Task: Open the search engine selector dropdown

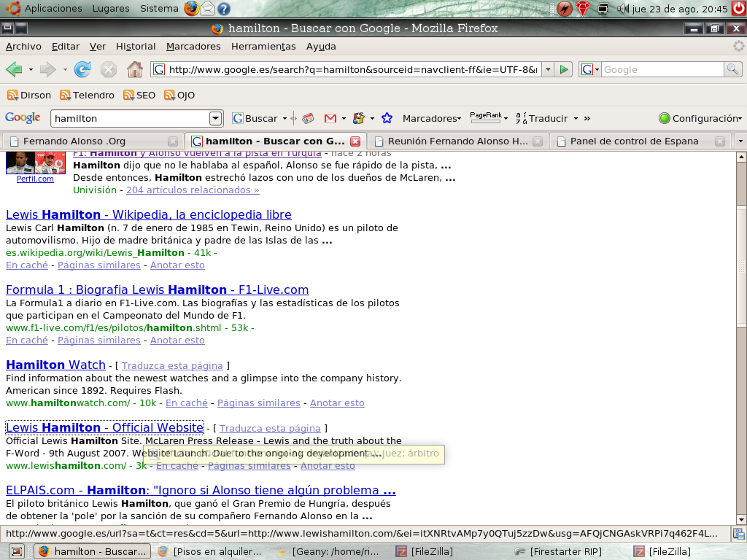Action: [590, 69]
